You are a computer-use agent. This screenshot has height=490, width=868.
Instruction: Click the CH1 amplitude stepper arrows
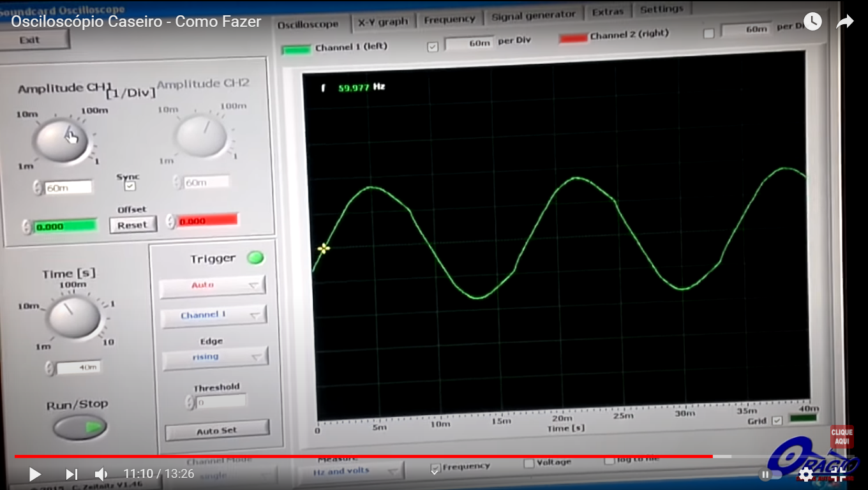point(37,188)
